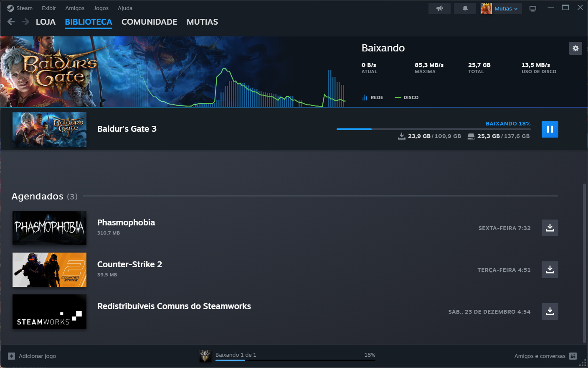
Task: Switch to the COMUNIDADE tab
Action: pos(150,22)
